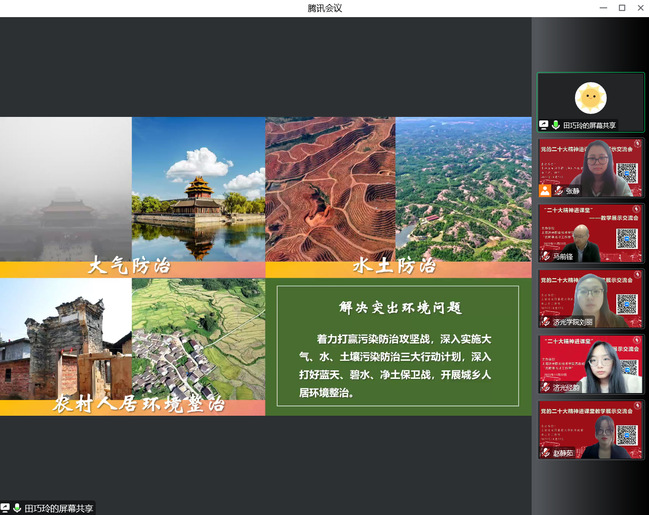Select 张静's video thumbnail
This screenshot has height=515, width=649.
pos(590,167)
